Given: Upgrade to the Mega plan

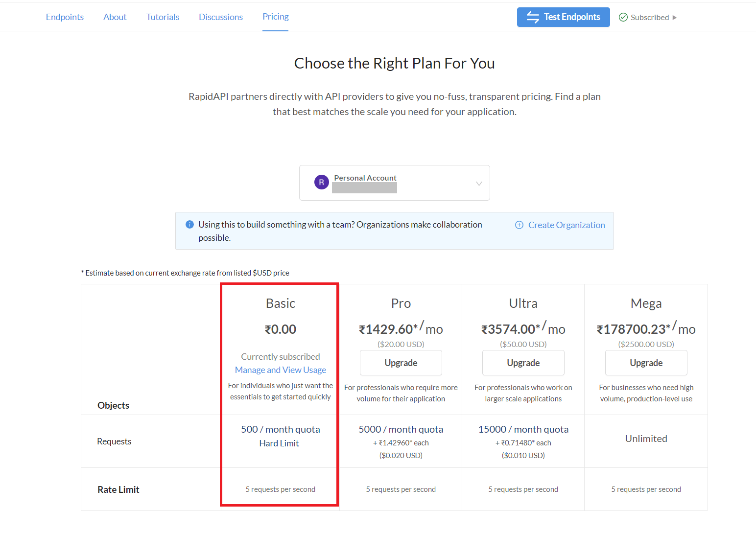Looking at the screenshot, I should pos(646,363).
